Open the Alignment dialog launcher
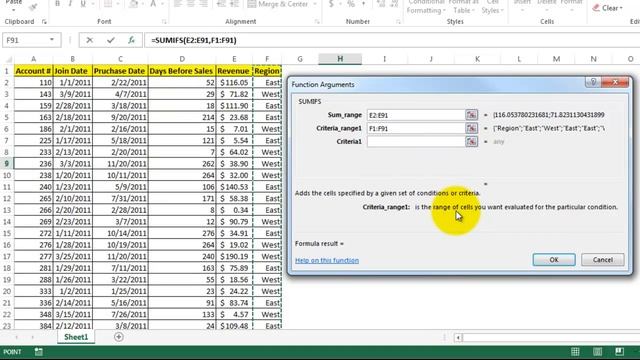This screenshot has height=360, width=640. [317, 22]
